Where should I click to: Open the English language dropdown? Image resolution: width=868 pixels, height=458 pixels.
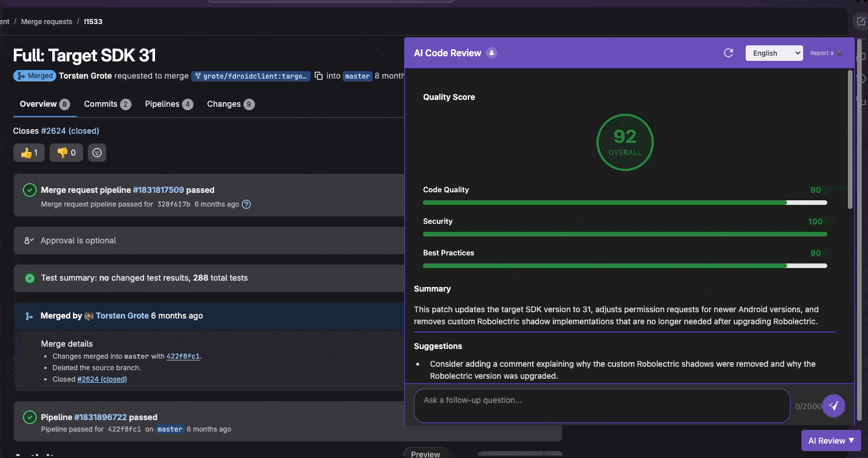[x=773, y=53]
